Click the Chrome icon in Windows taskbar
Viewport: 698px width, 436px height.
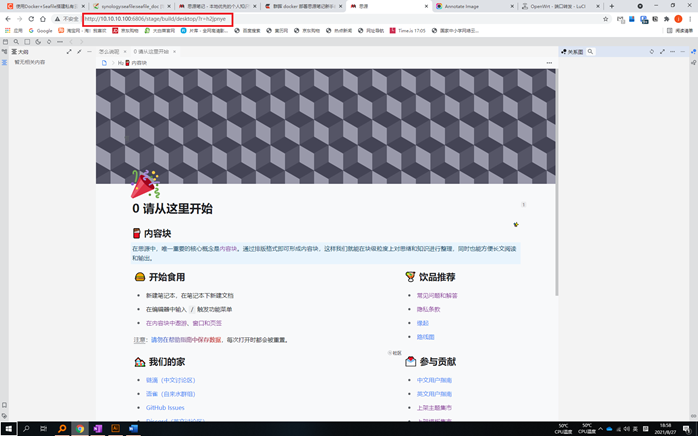(80, 428)
